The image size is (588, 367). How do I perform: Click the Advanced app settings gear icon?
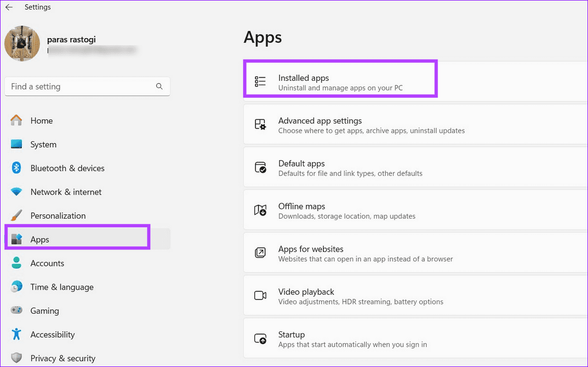coord(260,124)
